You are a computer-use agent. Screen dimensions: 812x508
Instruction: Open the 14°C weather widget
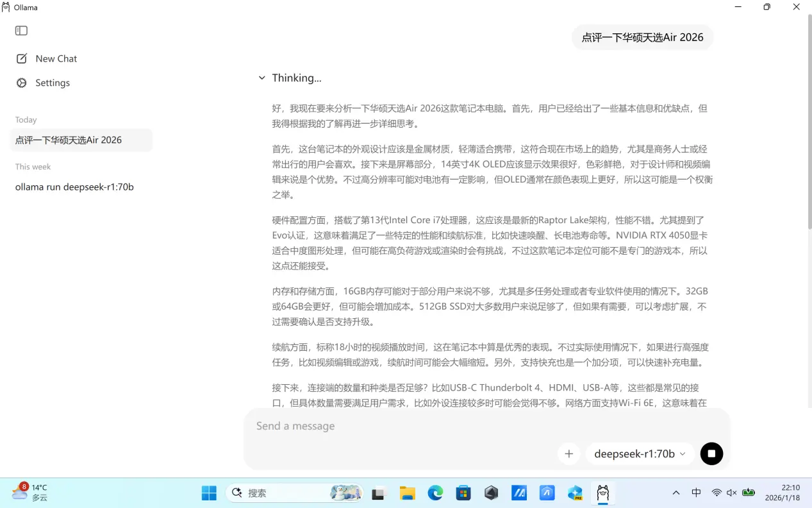(29, 493)
